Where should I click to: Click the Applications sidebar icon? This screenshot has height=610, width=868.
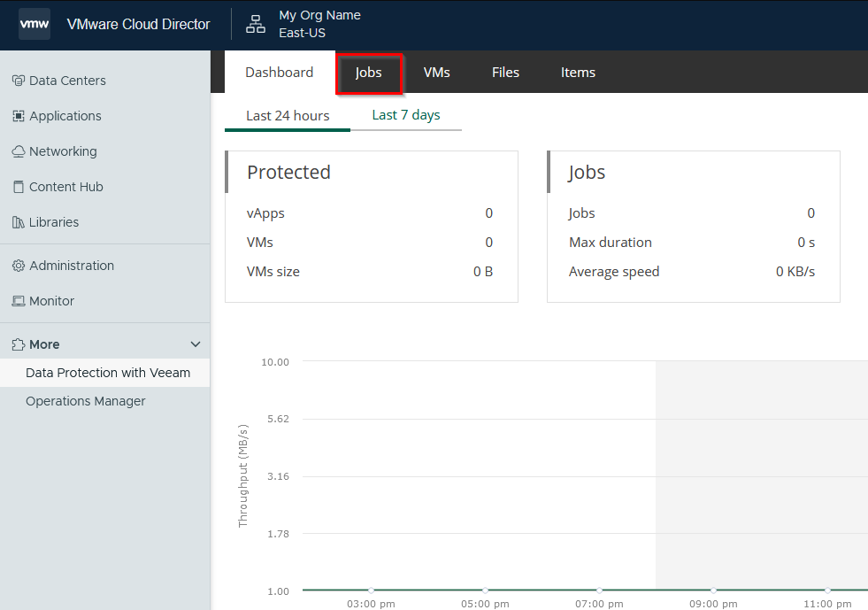tap(19, 116)
